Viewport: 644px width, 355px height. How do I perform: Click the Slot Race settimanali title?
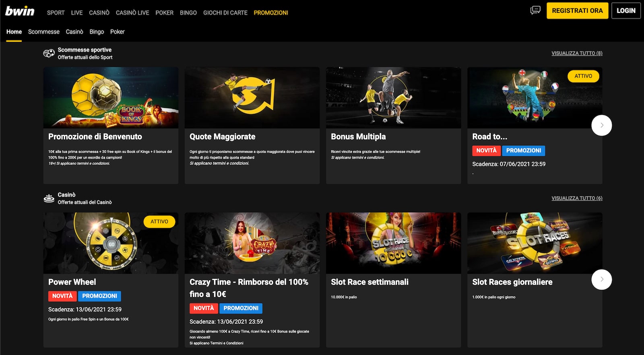(369, 282)
